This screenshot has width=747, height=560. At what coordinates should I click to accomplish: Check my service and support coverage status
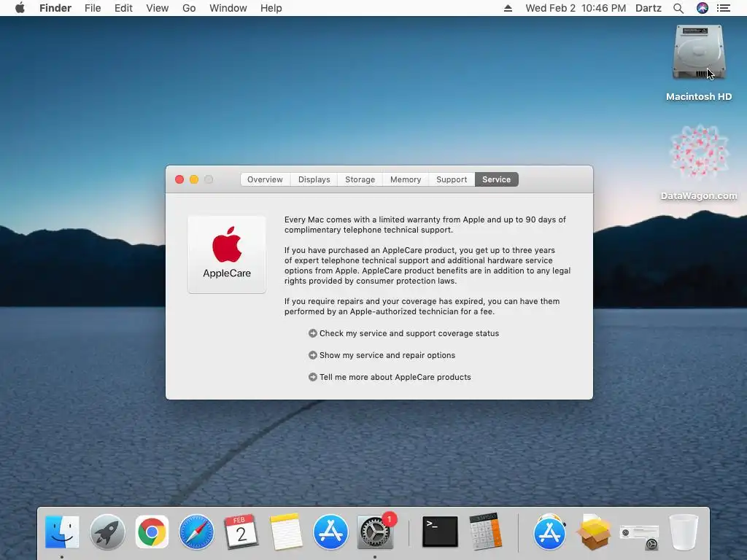(403, 333)
